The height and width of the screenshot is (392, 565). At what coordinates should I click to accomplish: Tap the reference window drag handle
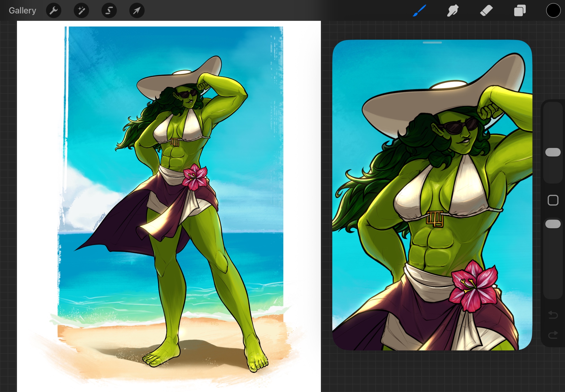(432, 43)
